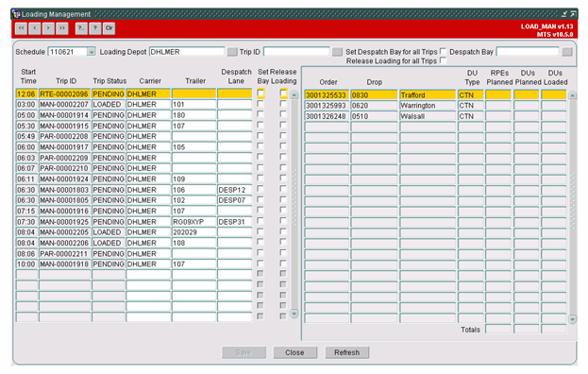Click start time 07:15
The width and height of the screenshot is (588, 374).
pos(26,211)
